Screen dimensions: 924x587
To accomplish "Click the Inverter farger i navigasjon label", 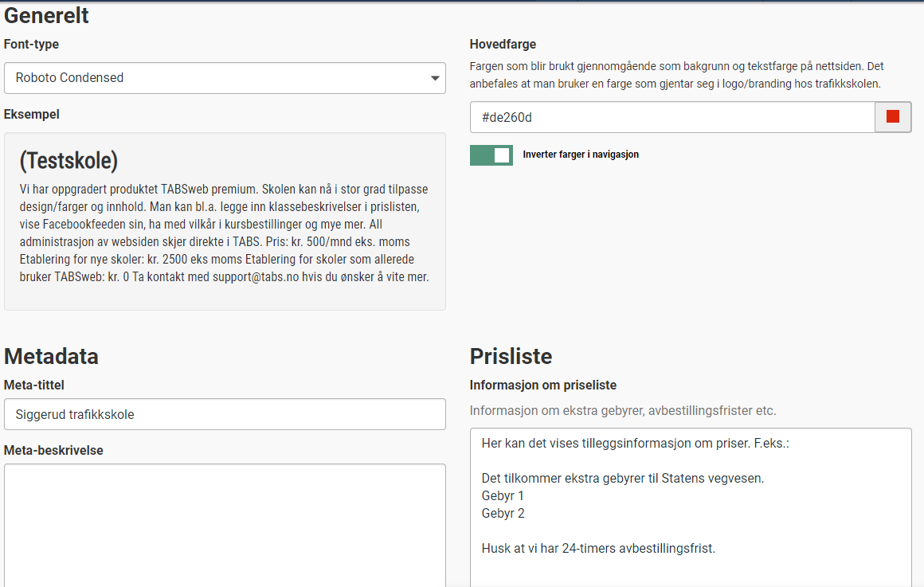I will coord(581,155).
